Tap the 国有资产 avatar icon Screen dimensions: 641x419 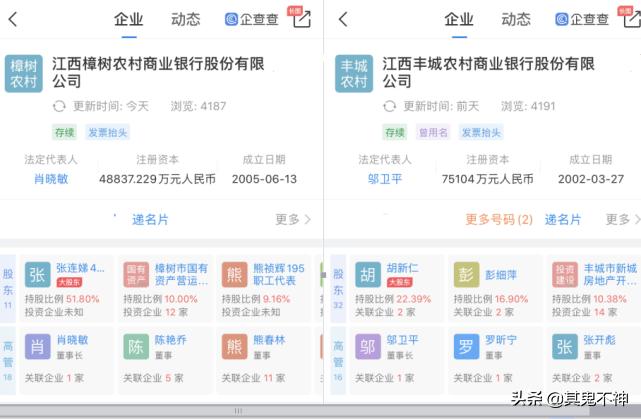click(136, 275)
